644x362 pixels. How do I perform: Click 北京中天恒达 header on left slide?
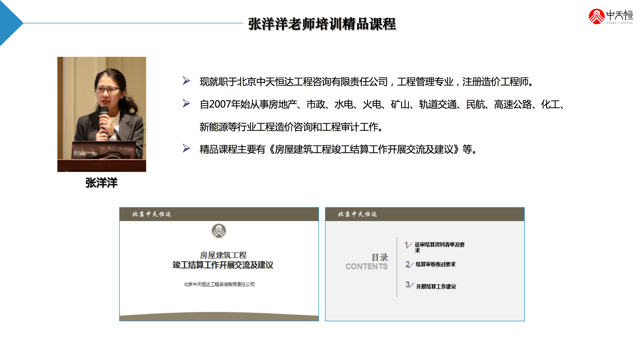pyautogui.click(x=152, y=214)
